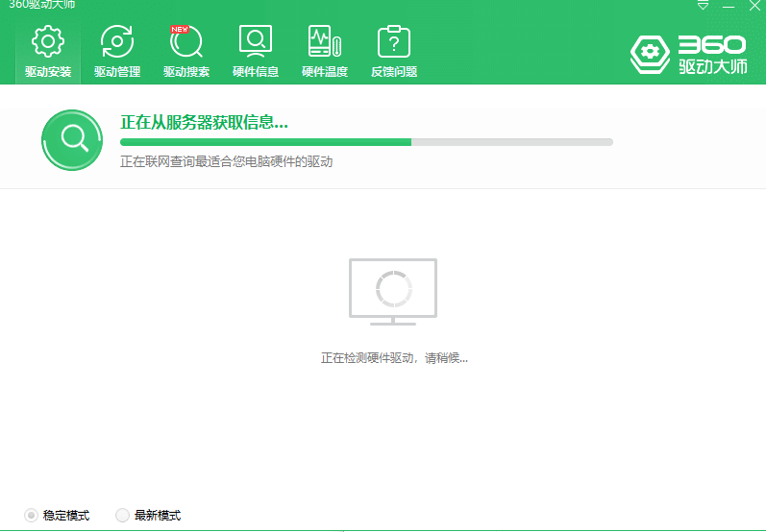This screenshot has width=766, height=532.
Task: Open the 硬件信息 monitor icon tab
Action: pos(256,52)
